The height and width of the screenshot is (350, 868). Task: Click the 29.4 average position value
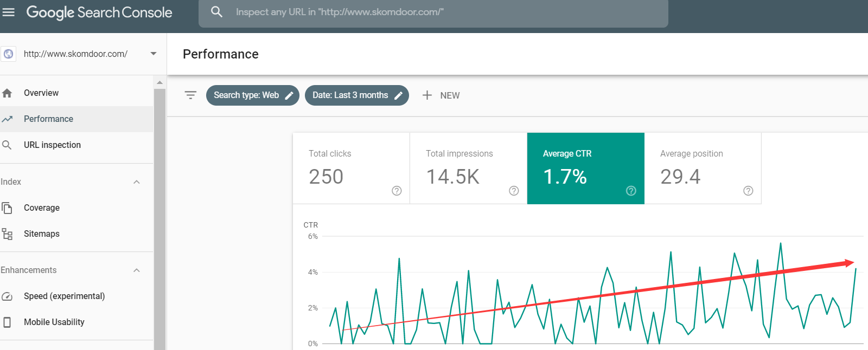(x=680, y=177)
